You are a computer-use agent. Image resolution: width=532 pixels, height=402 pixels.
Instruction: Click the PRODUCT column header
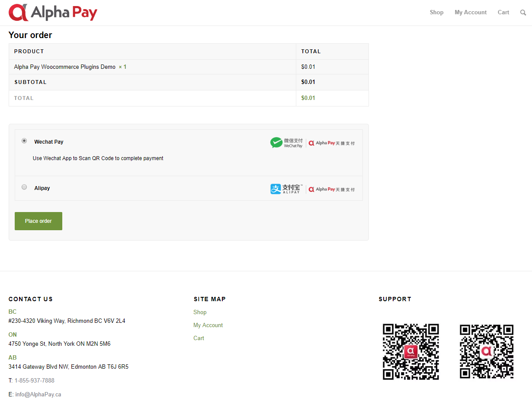29,51
